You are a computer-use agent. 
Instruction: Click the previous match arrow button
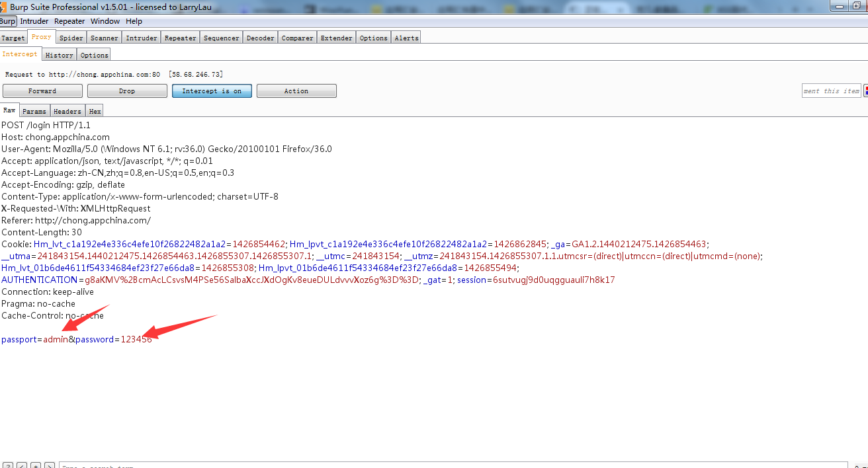click(x=22, y=465)
